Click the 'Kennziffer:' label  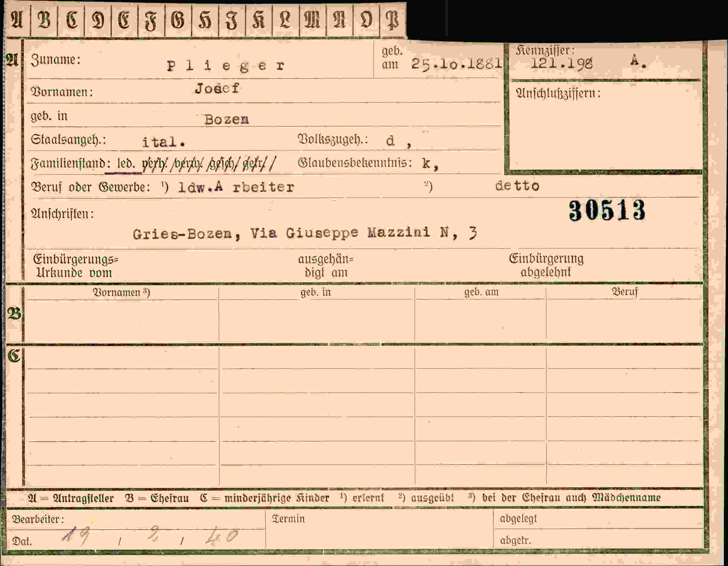(545, 50)
